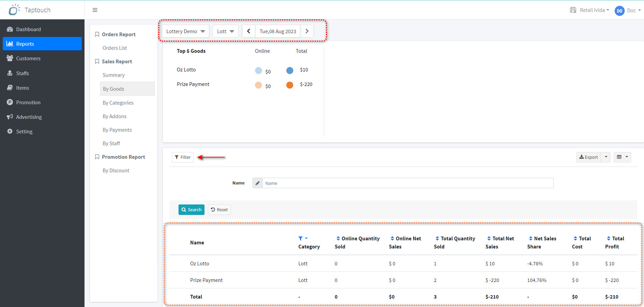
Task: Click the Search button
Action: 191,210
